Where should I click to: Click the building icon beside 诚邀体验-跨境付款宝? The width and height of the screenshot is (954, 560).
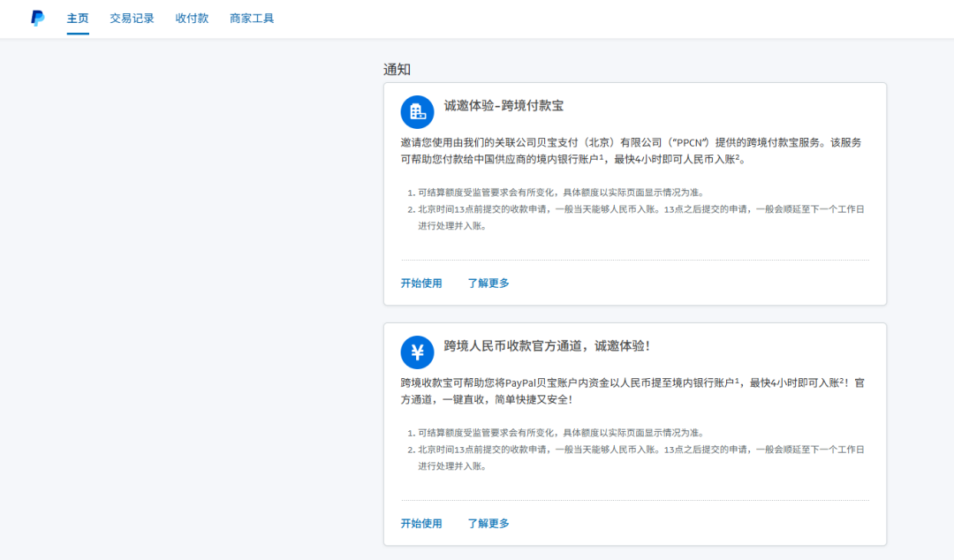pos(417,112)
